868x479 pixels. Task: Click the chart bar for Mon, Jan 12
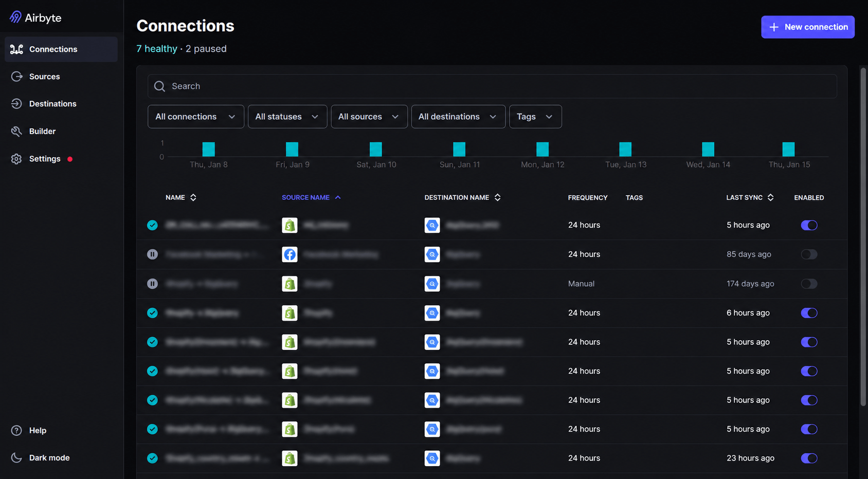(x=542, y=150)
